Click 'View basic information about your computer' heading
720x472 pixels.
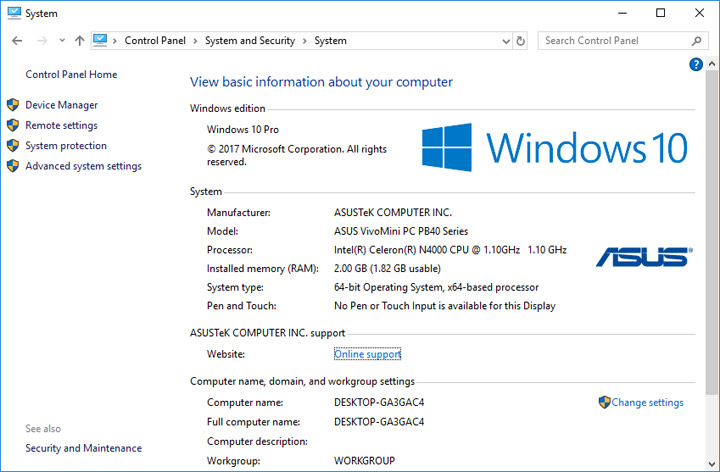(321, 82)
